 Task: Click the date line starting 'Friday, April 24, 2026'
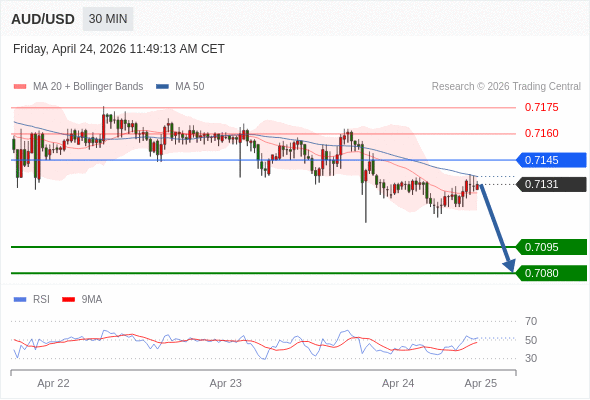click(x=119, y=49)
